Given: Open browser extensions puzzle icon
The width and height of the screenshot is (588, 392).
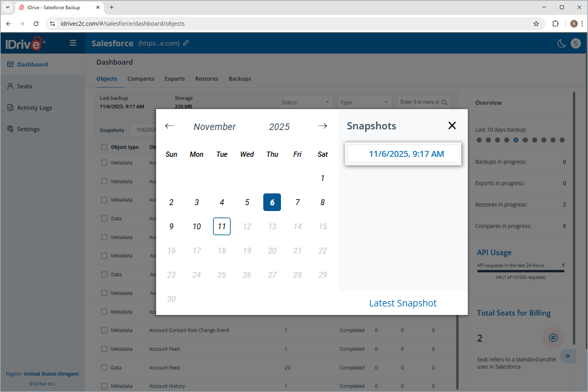Looking at the screenshot, I should 555,24.
